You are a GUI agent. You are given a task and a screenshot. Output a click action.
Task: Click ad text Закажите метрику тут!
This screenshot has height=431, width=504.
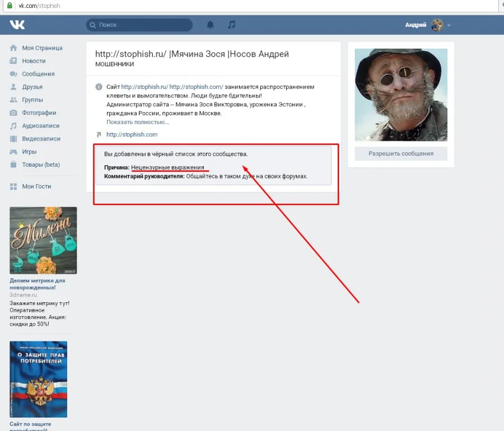[x=40, y=303]
